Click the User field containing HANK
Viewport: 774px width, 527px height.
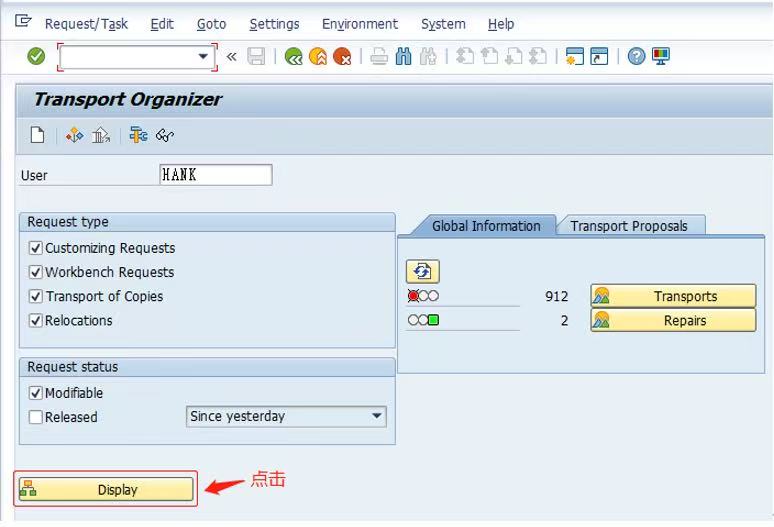coord(216,175)
